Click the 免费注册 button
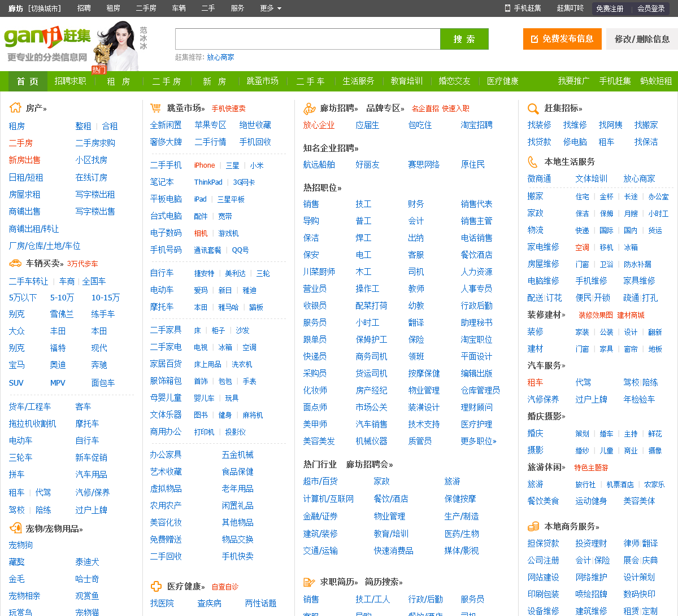The width and height of the screenshot is (678, 616). pos(610,8)
